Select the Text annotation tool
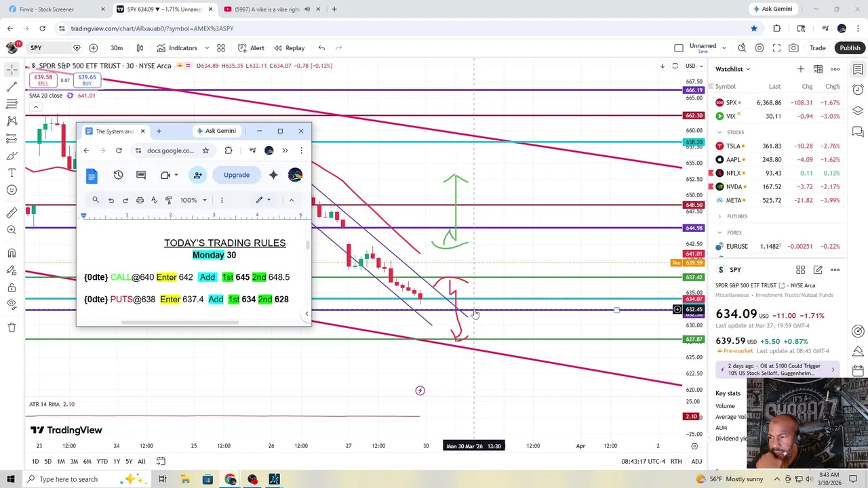Image resolution: width=868 pixels, height=488 pixels. (12, 173)
